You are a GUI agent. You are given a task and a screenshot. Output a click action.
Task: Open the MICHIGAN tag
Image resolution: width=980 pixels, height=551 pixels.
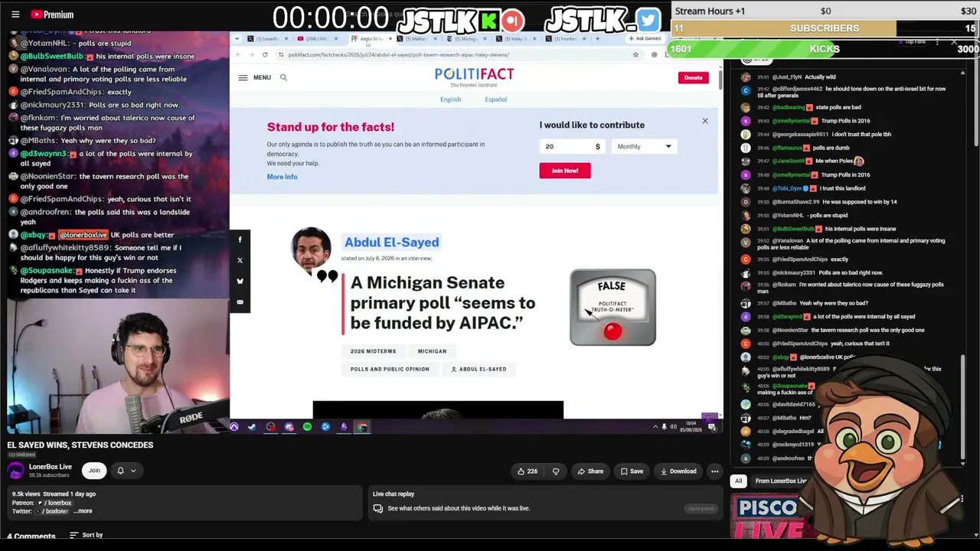pyautogui.click(x=432, y=351)
